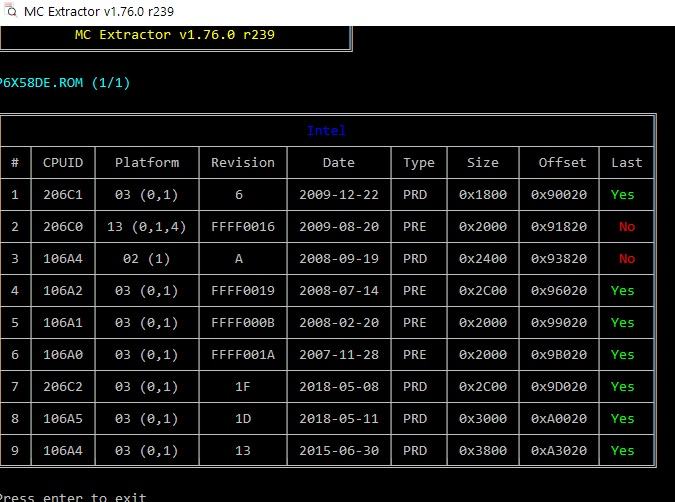Click the window title text 'MC Extractor v1.76.0 r239'
The image size is (675, 502).
[x=99, y=11]
